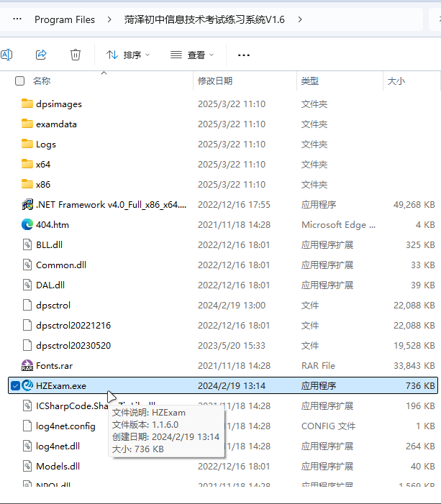Select the file name Fonts.rar
Screen dimensions: 441x504
pos(55,366)
